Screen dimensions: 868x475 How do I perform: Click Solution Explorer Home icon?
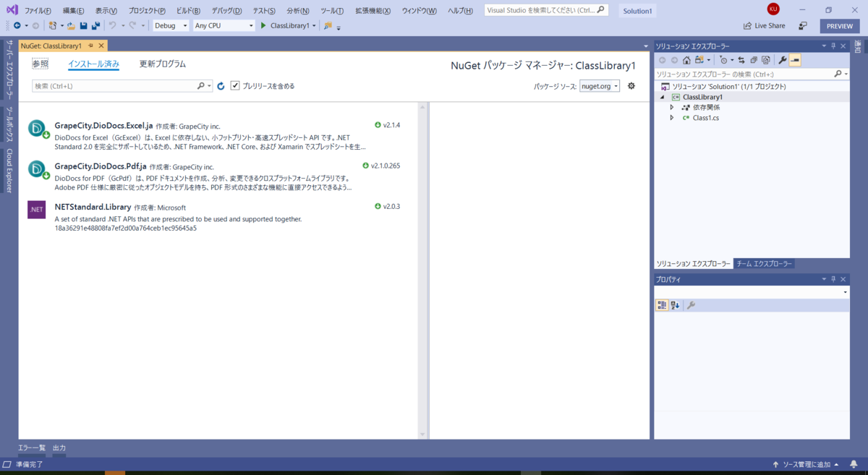[686, 60]
